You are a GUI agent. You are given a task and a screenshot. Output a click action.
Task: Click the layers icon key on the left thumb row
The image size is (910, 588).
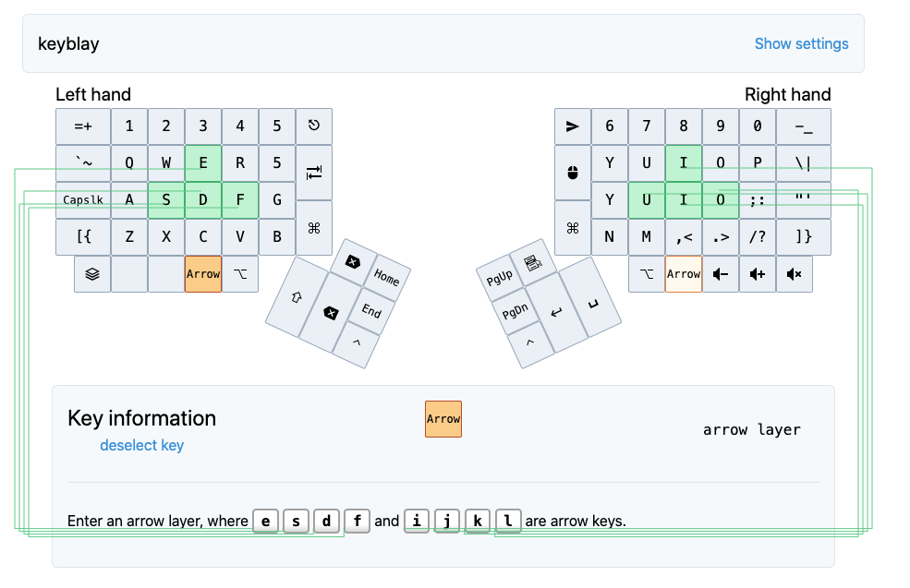[x=91, y=274]
